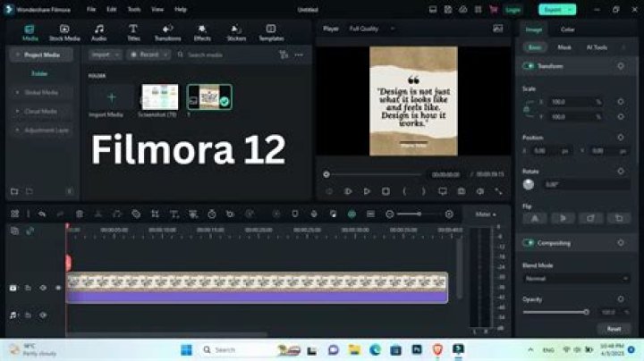This screenshot has height=361, width=644.
Task: Click the timeline crop icon
Action: point(155,214)
